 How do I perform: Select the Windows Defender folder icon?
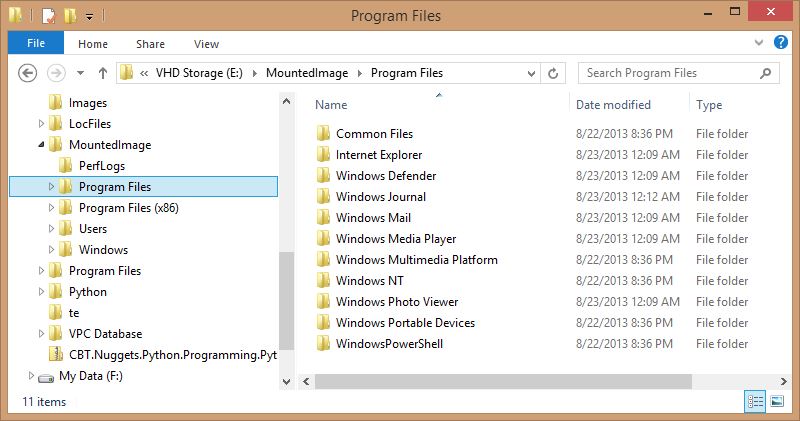[323, 176]
